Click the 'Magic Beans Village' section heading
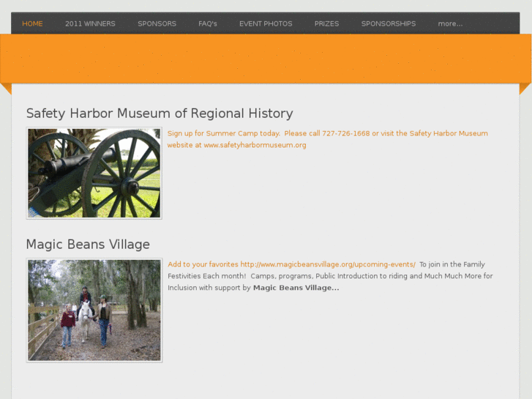532x399 pixels. click(x=88, y=245)
